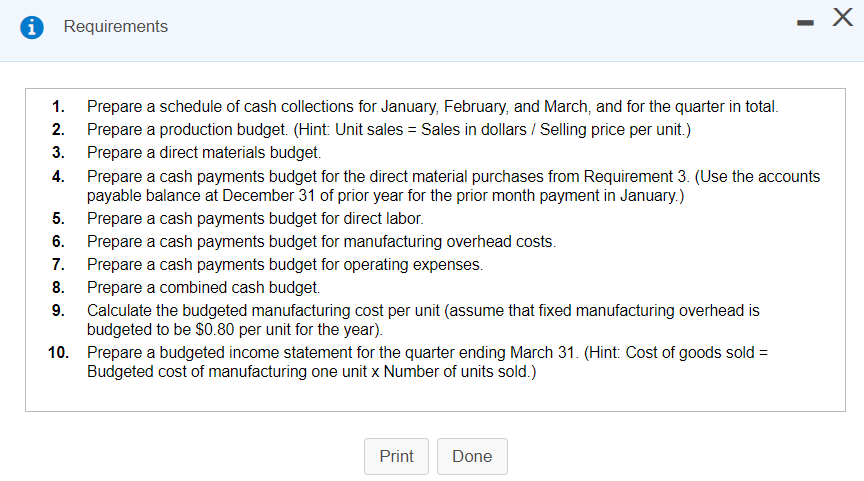Select requirement 4 about direct material purchases payments
The width and height of the screenshot is (864, 481).
tap(453, 186)
